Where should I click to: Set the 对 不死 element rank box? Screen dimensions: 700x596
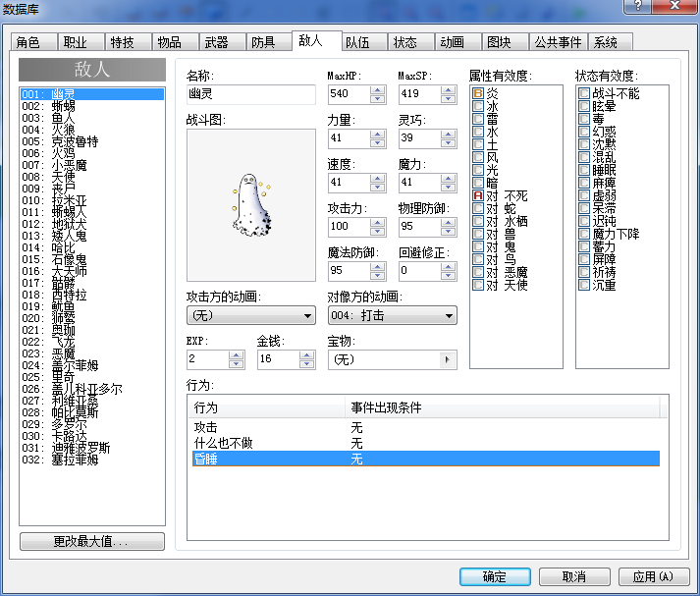pos(478,195)
